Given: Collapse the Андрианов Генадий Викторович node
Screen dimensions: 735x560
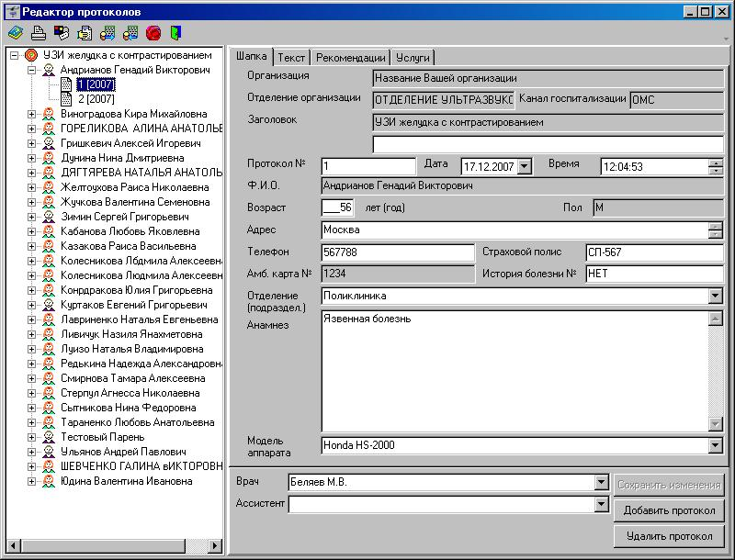Looking at the screenshot, I should (x=31, y=70).
